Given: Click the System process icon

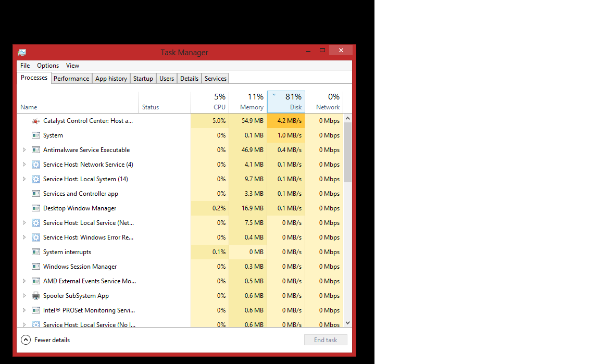Looking at the screenshot, I should 35,135.
